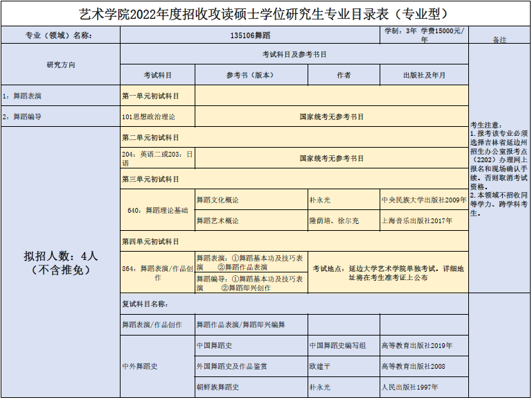Select the cell 高等教育出版社2008

click(424, 366)
